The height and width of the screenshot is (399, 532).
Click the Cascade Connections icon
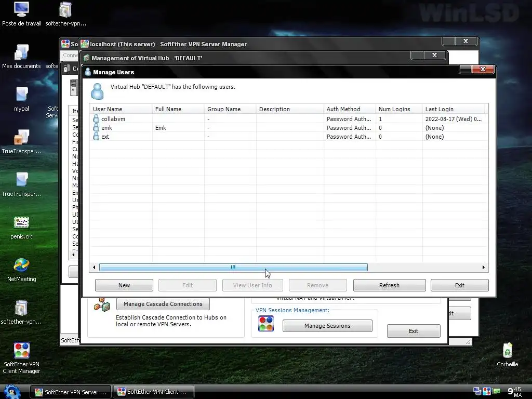(102, 304)
